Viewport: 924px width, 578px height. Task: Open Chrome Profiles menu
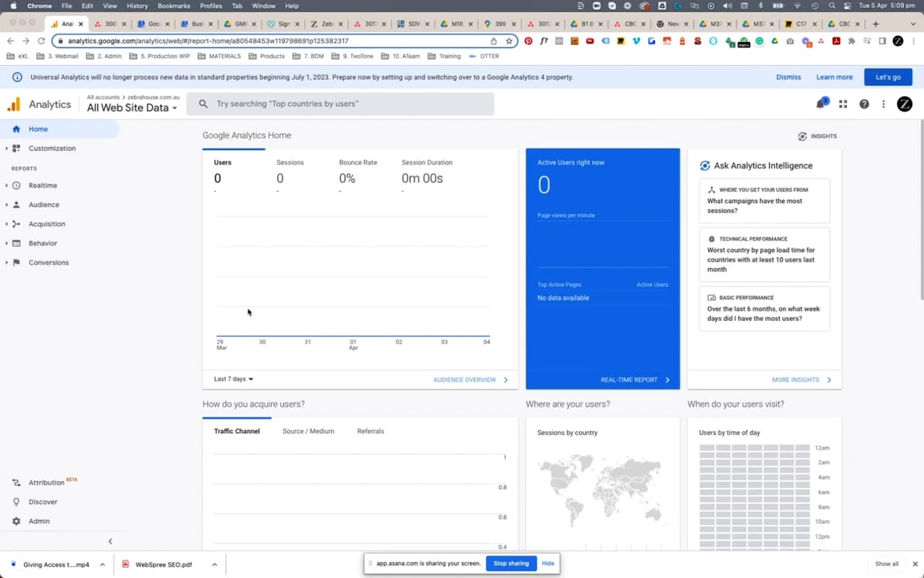click(211, 6)
